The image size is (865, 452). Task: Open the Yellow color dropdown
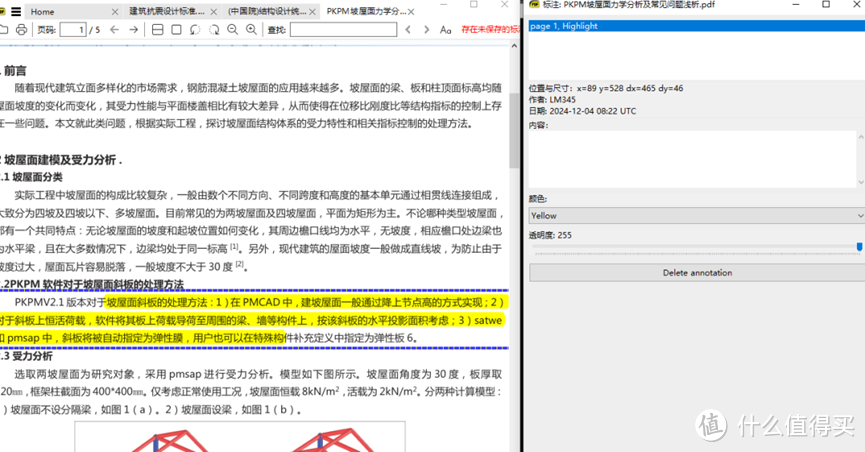697,216
